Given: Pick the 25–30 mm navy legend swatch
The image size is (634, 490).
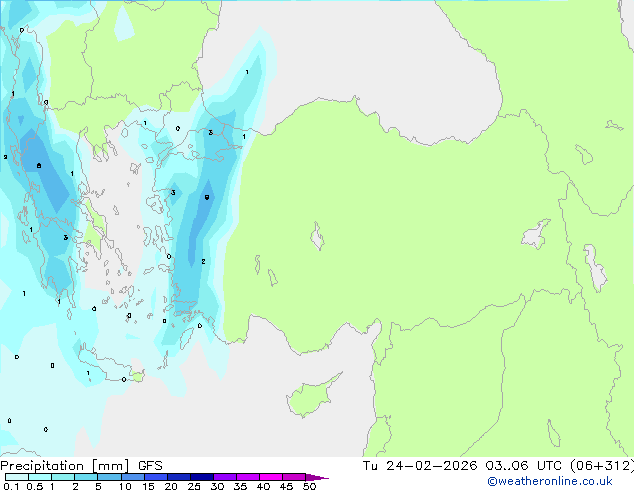Looking at the screenshot, I should tap(201, 477).
